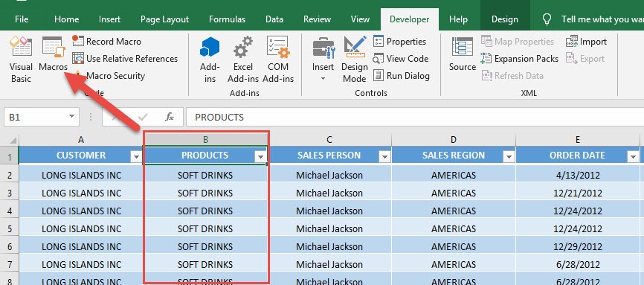
Task: Select LONG ISLANDS INC in row 6
Action: click(x=81, y=246)
